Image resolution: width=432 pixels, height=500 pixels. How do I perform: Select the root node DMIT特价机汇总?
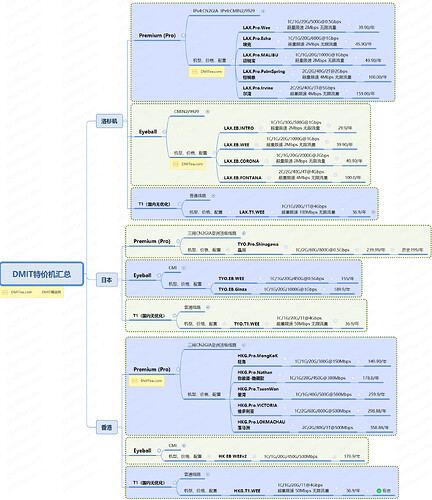pos(42,274)
